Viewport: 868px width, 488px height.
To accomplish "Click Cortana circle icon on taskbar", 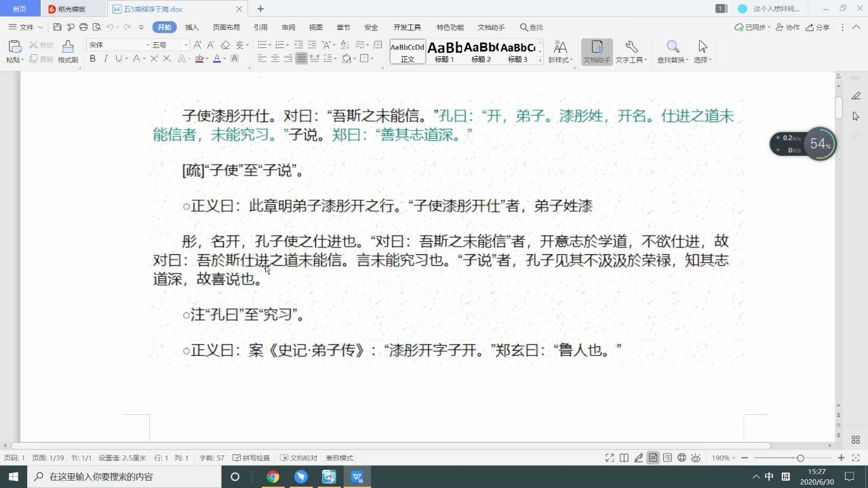I will [x=235, y=476].
